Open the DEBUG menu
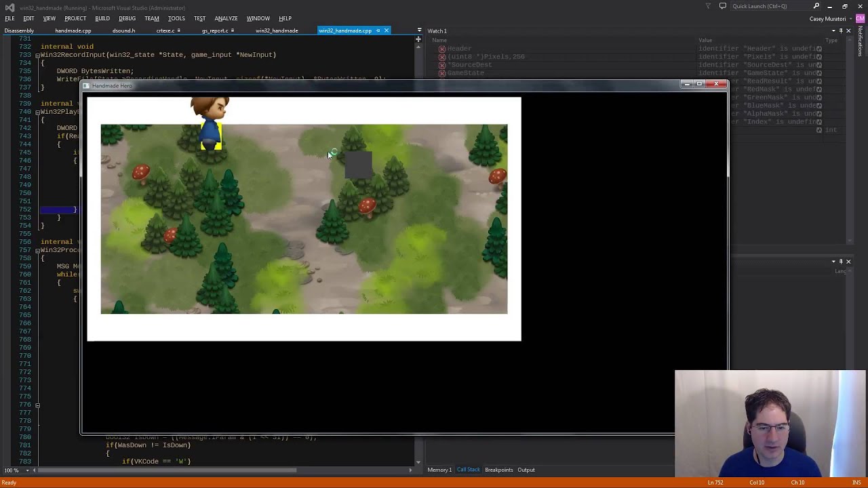The width and height of the screenshot is (868, 488). click(127, 18)
